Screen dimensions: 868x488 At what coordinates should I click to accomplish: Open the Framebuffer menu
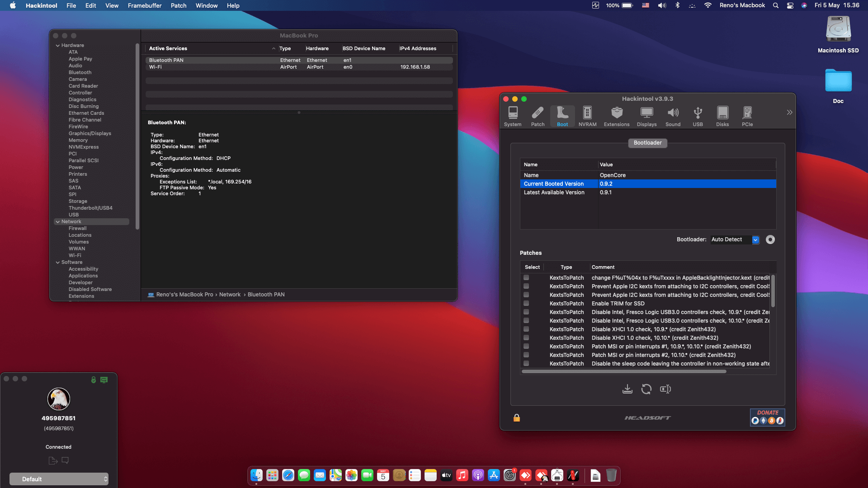(144, 5)
